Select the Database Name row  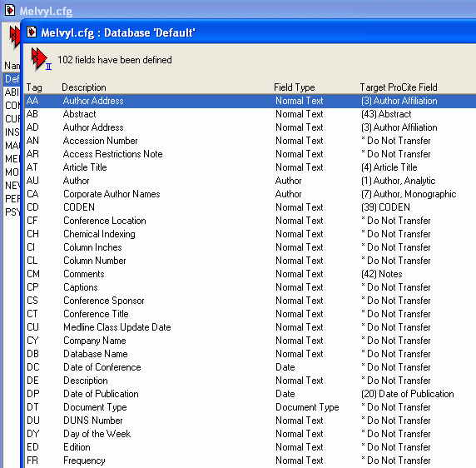[x=250, y=354]
